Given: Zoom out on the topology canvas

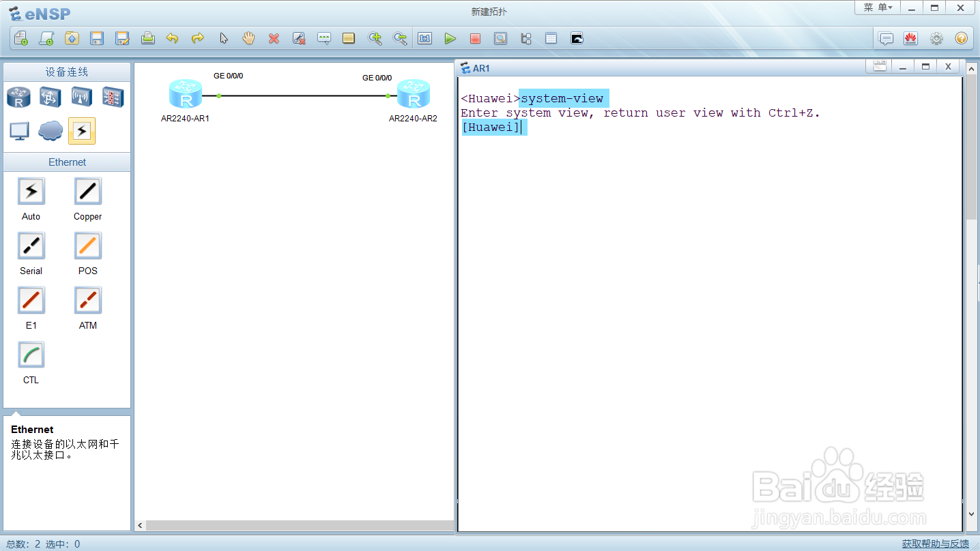Looking at the screenshot, I should click(400, 39).
